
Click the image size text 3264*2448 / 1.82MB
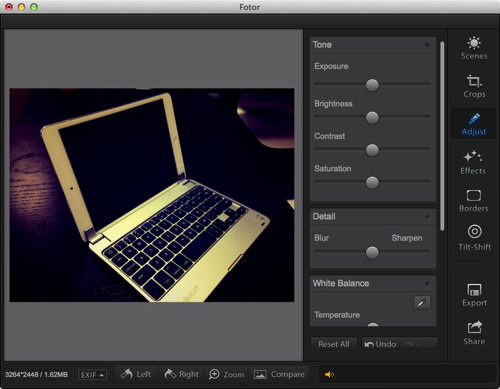click(36, 375)
